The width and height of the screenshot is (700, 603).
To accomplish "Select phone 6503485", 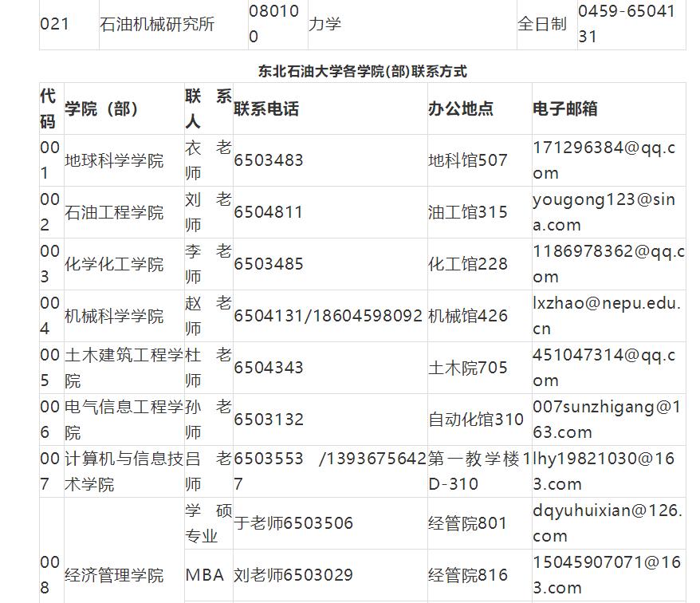I will click(x=269, y=264).
